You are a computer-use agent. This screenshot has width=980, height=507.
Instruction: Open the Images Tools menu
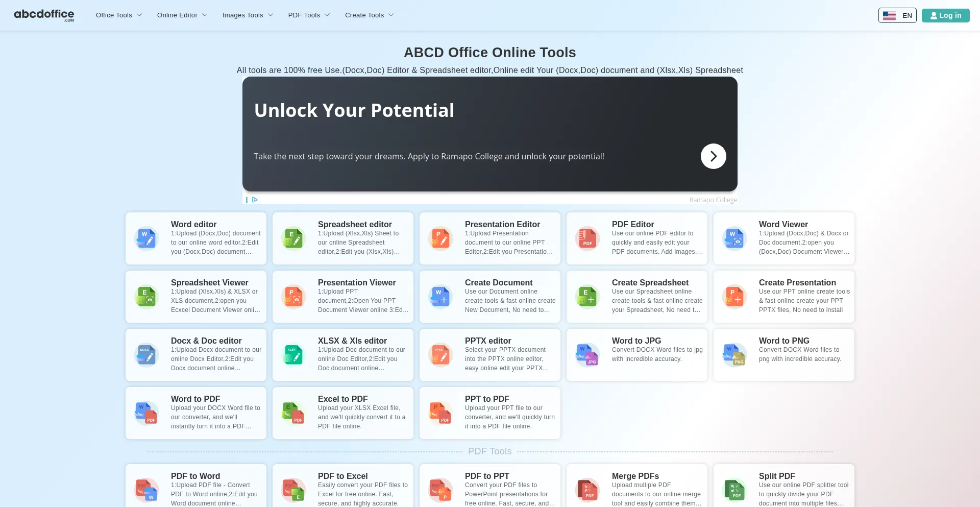click(248, 15)
